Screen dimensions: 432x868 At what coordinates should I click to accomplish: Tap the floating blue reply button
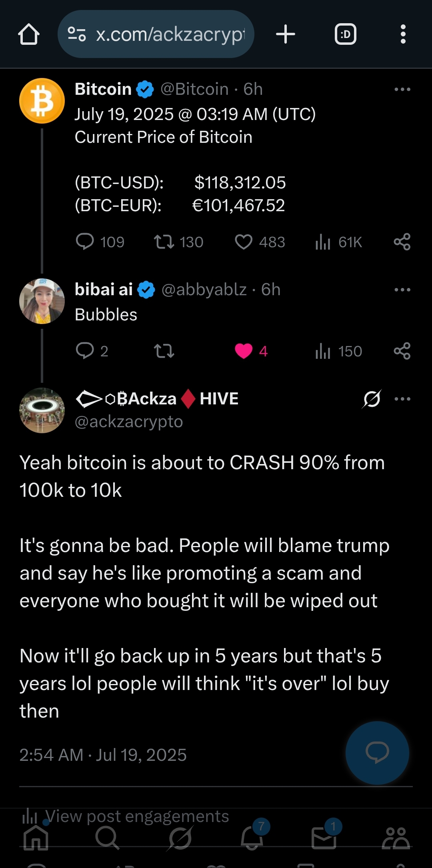[377, 753]
